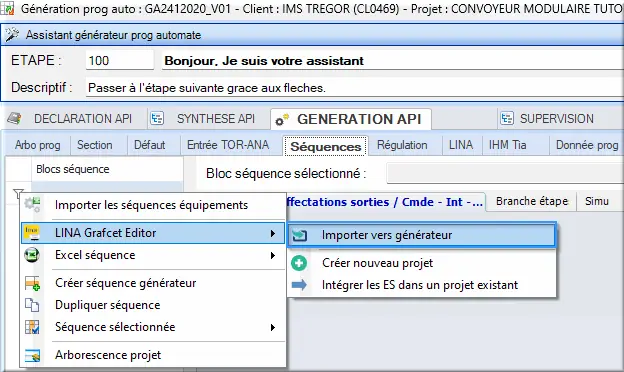Open the IHM Tia tab

[x=507, y=145]
